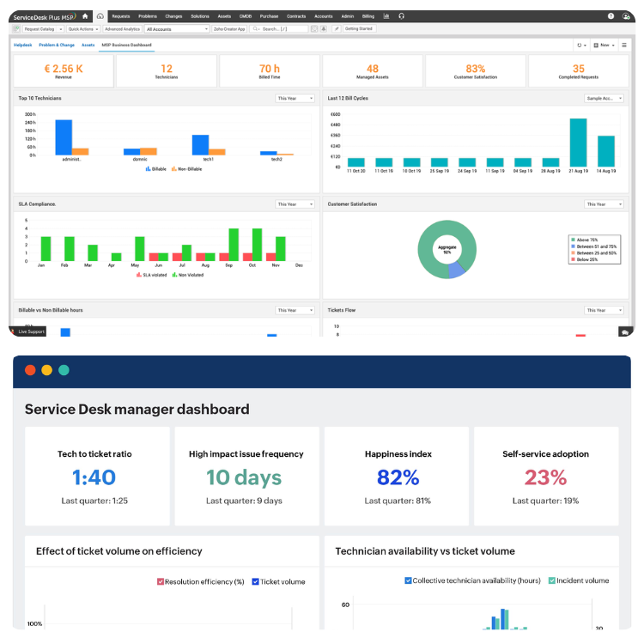
Task: Expand This Year dropdown for Top 10 Technicians
Action: pyautogui.click(x=295, y=99)
